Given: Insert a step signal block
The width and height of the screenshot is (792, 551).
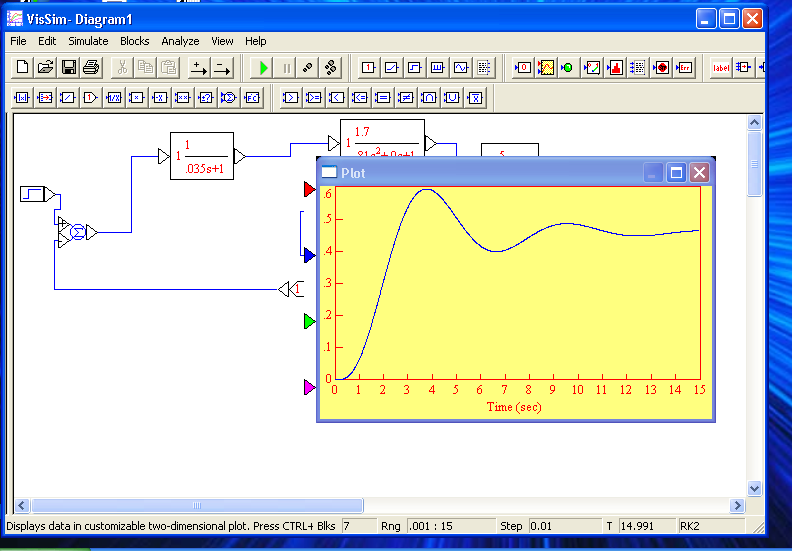Looking at the screenshot, I should 415,68.
